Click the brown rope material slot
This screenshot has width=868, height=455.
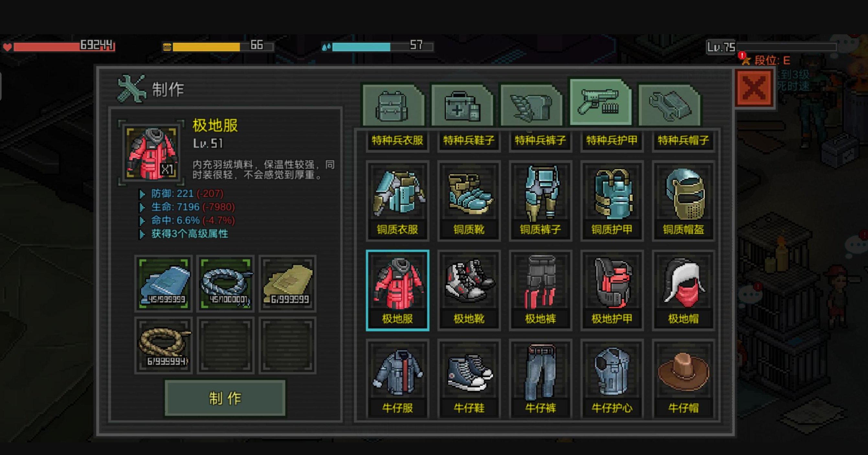click(x=163, y=345)
